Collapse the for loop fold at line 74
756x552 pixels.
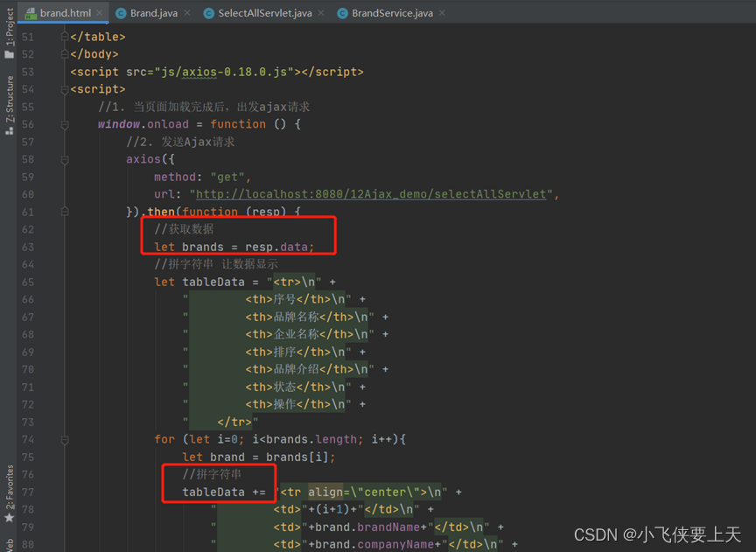(65, 440)
